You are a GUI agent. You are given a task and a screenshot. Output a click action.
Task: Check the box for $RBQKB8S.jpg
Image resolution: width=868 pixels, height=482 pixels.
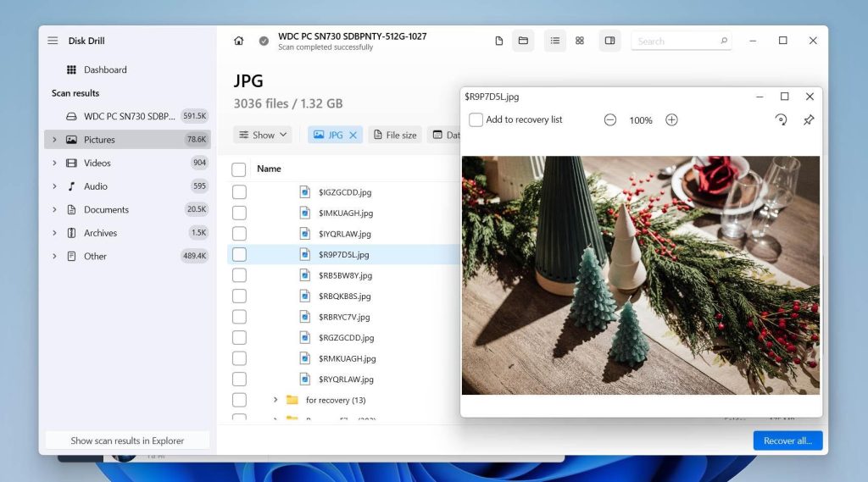pos(239,296)
